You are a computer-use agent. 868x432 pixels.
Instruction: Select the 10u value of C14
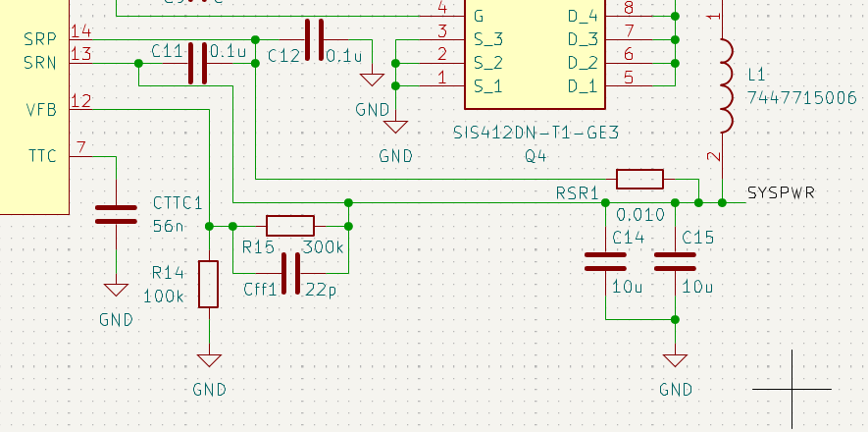(627, 287)
